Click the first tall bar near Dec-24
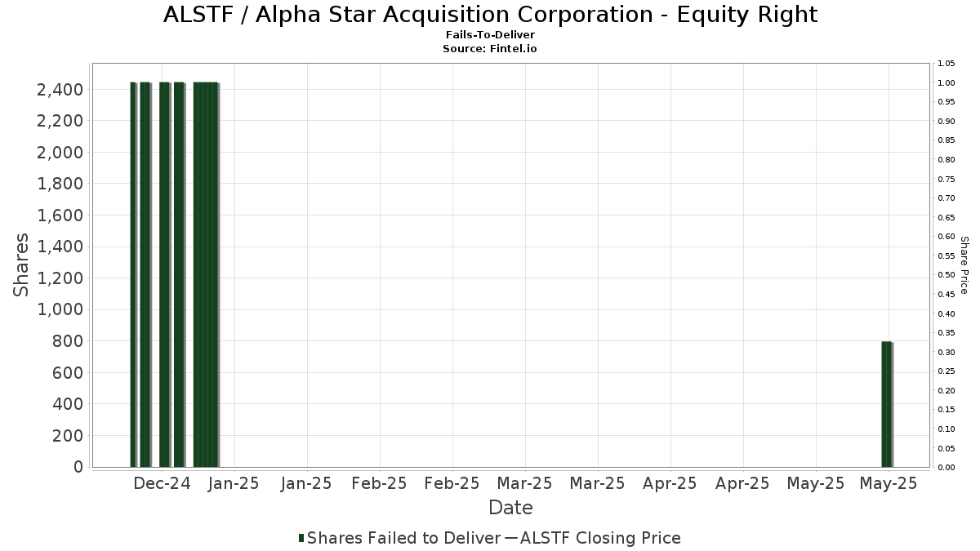 click(x=133, y=274)
